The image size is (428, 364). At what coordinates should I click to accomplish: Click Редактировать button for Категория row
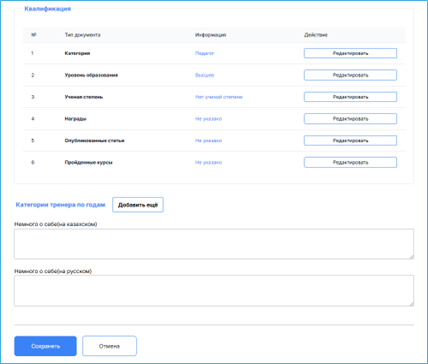tap(350, 53)
